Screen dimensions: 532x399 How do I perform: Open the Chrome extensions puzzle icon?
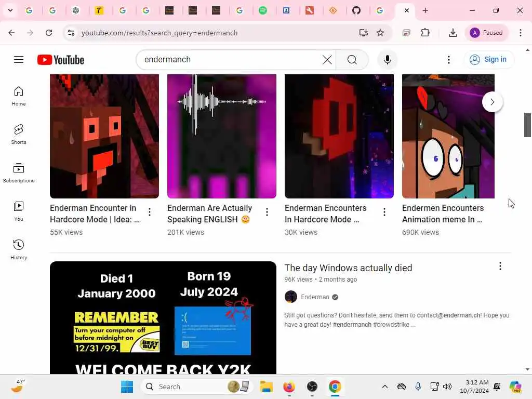425,33
